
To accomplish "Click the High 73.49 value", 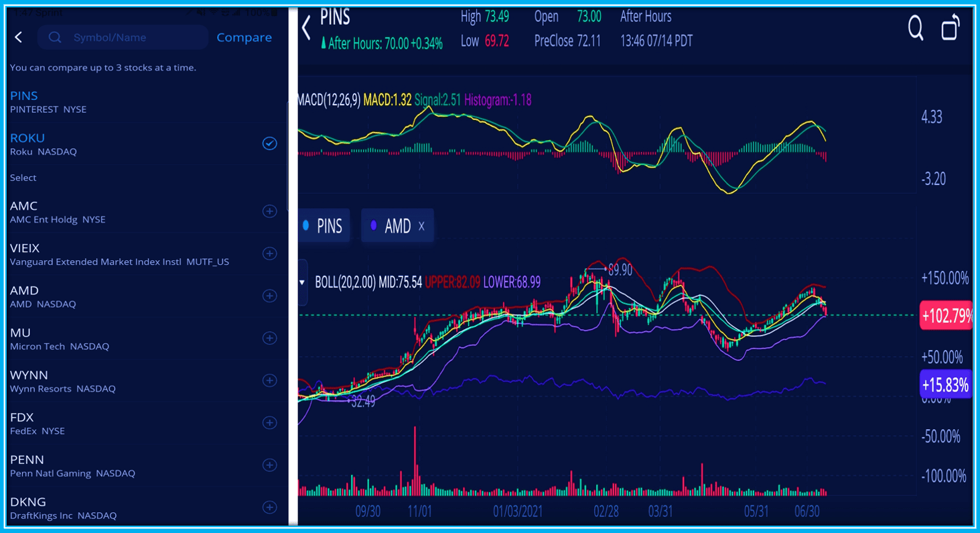I will click(x=485, y=17).
